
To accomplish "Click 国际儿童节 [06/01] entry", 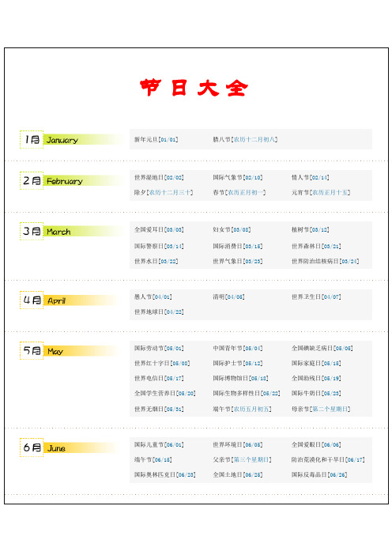I will tap(159, 444).
